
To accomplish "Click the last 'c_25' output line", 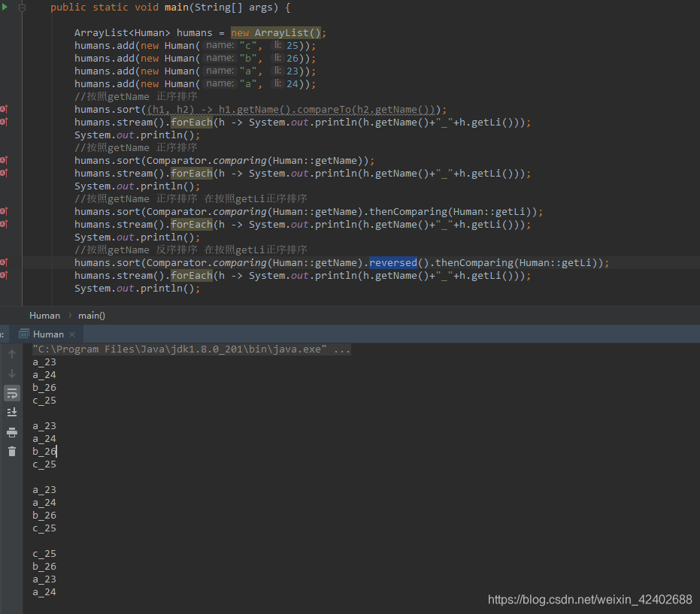I will coord(44,554).
